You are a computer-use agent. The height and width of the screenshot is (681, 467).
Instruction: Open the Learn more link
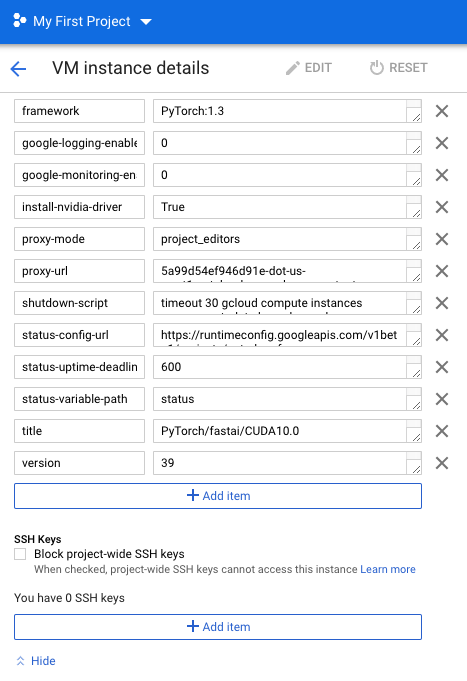[x=388, y=569]
